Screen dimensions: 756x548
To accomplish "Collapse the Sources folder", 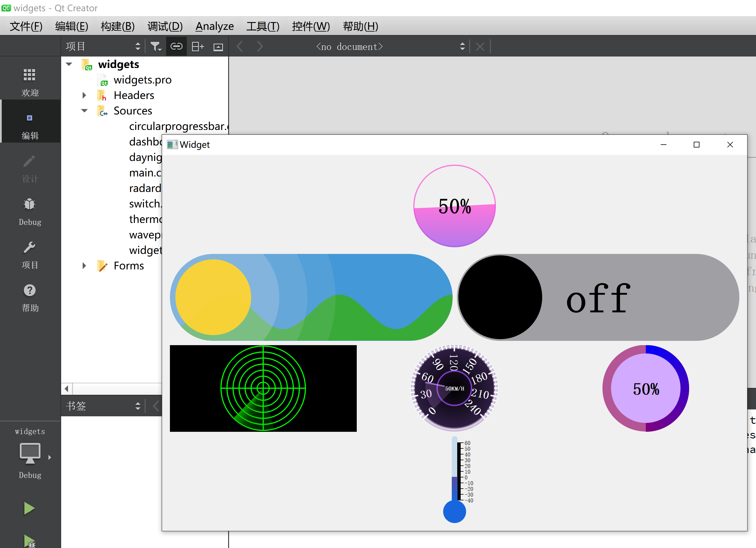I will (84, 110).
